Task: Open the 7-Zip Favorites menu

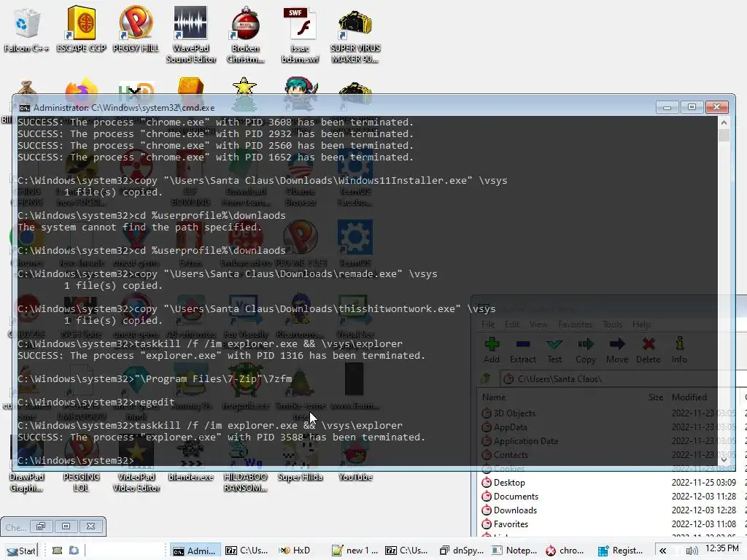Action: pyautogui.click(x=575, y=324)
